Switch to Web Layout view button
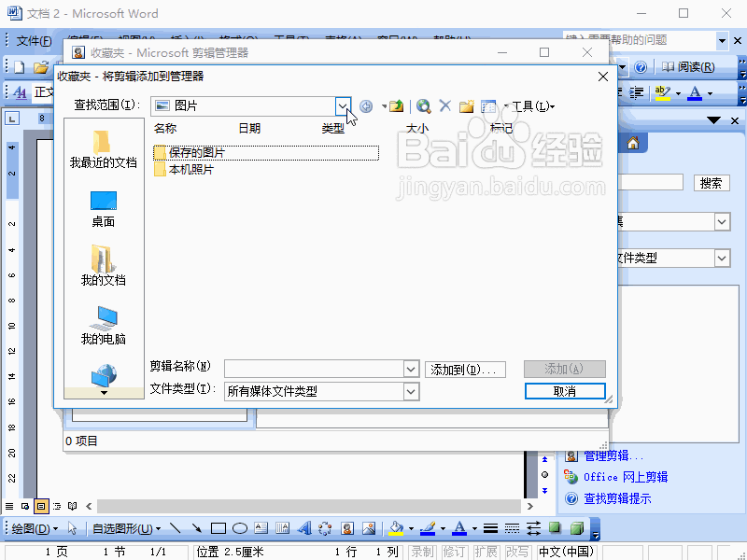This screenshot has height=560, width=747. [25, 506]
